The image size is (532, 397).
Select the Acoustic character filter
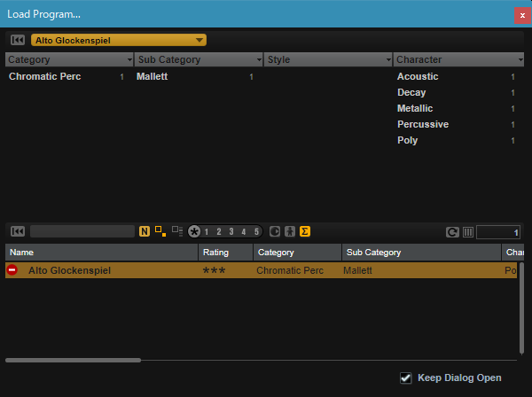click(x=418, y=76)
